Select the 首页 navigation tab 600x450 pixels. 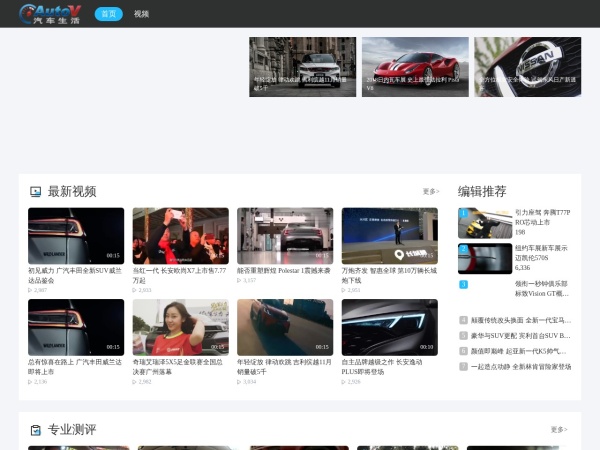pos(108,14)
